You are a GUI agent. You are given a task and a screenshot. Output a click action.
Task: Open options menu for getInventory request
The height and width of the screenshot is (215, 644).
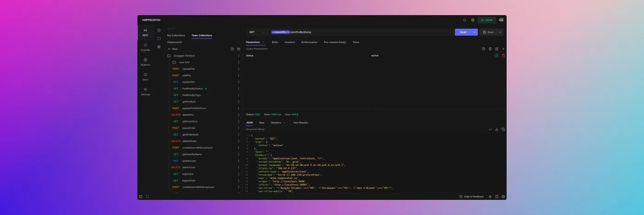click(239, 122)
